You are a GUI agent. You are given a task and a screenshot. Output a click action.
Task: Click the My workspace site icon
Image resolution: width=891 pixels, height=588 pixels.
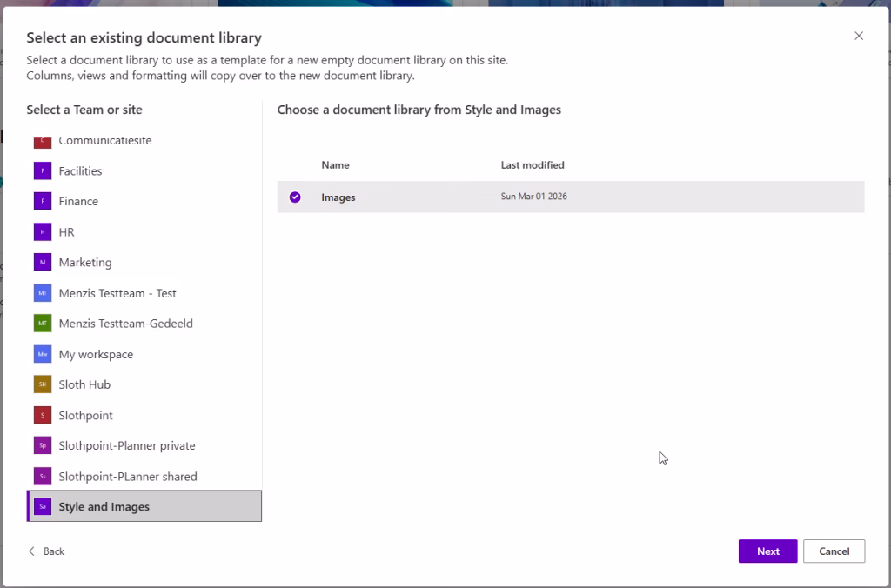[43, 354]
